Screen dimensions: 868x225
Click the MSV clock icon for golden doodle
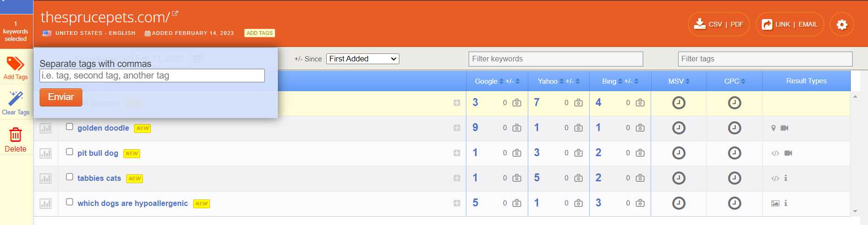coord(679,128)
